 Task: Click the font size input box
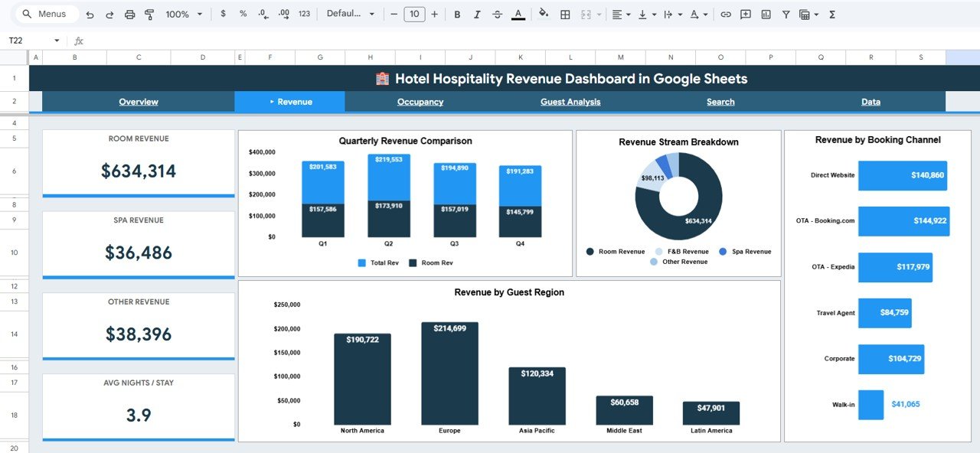tap(414, 15)
